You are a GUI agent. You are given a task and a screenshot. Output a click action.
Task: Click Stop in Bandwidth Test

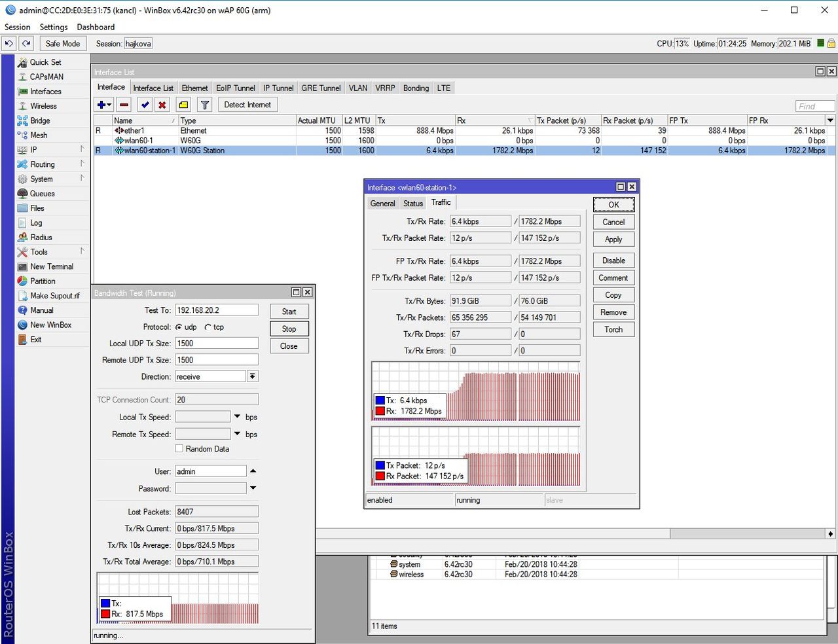point(289,329)
